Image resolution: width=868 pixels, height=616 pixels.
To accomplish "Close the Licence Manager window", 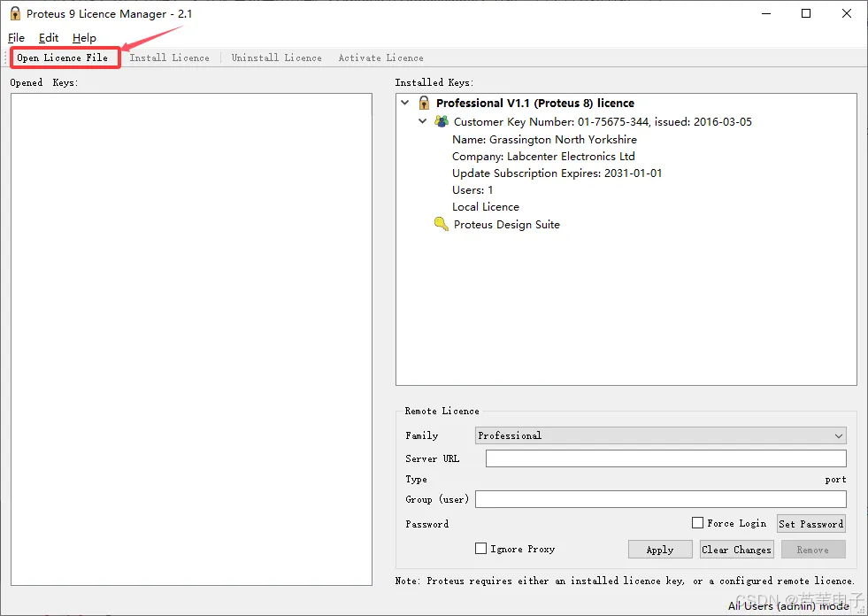I will tap(847, 14).
